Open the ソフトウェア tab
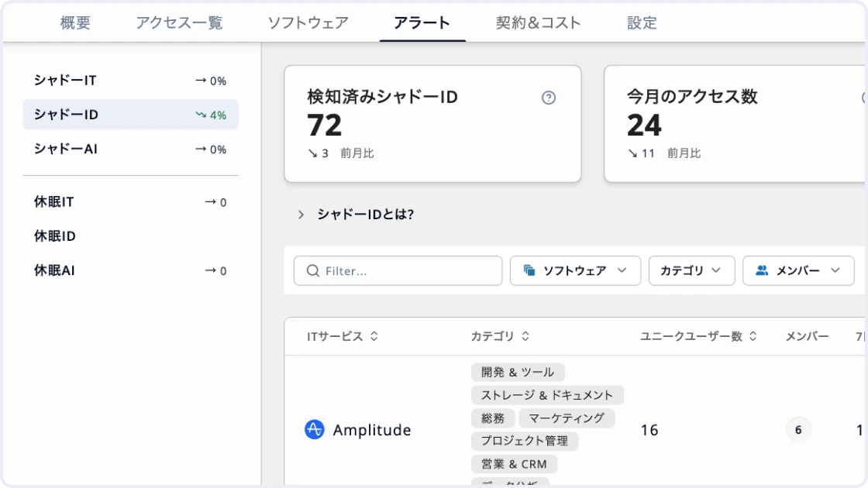Viewport: 868px width, 488px height. point(308,22)
